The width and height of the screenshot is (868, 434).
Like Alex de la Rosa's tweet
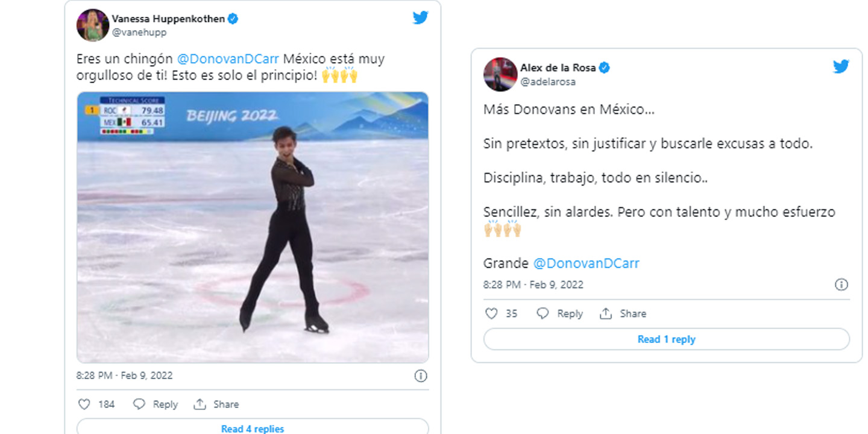pyautogui.click(x=492, y=313)
